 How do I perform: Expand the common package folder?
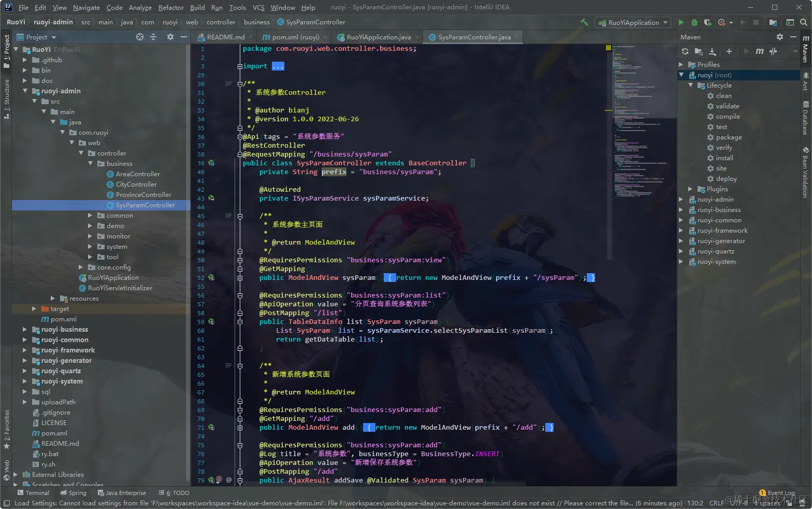click(90, 215)
